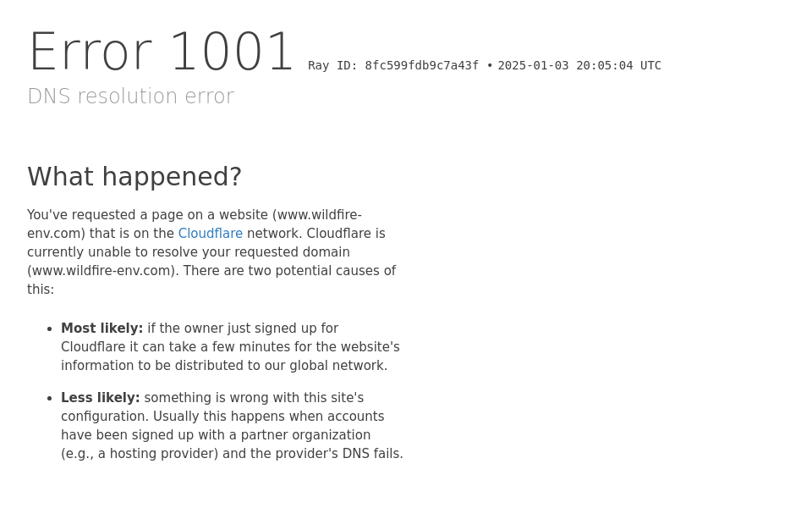This screenshot has height=508, width=812.
Task: Click the "global network" text
Action: 337,366
